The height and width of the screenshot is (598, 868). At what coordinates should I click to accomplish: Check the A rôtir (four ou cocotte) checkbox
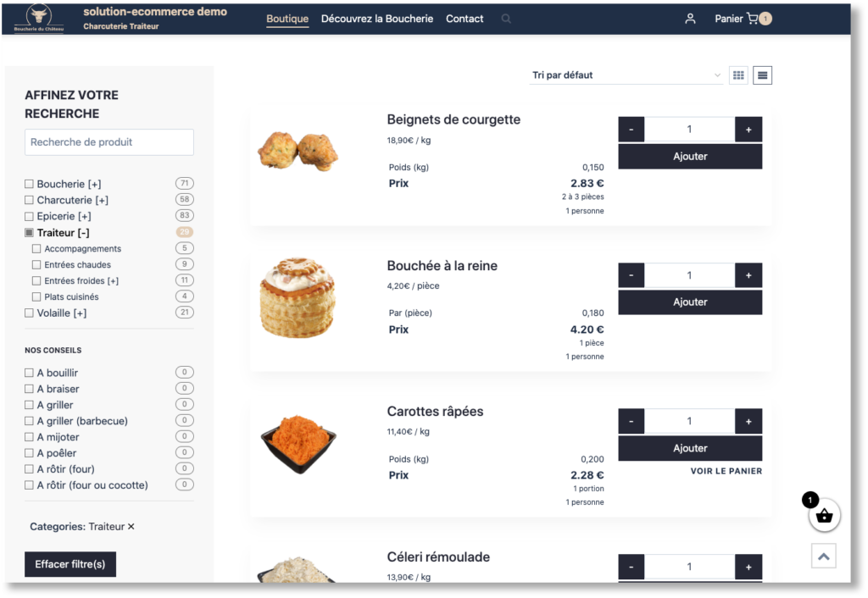[30, 485]
